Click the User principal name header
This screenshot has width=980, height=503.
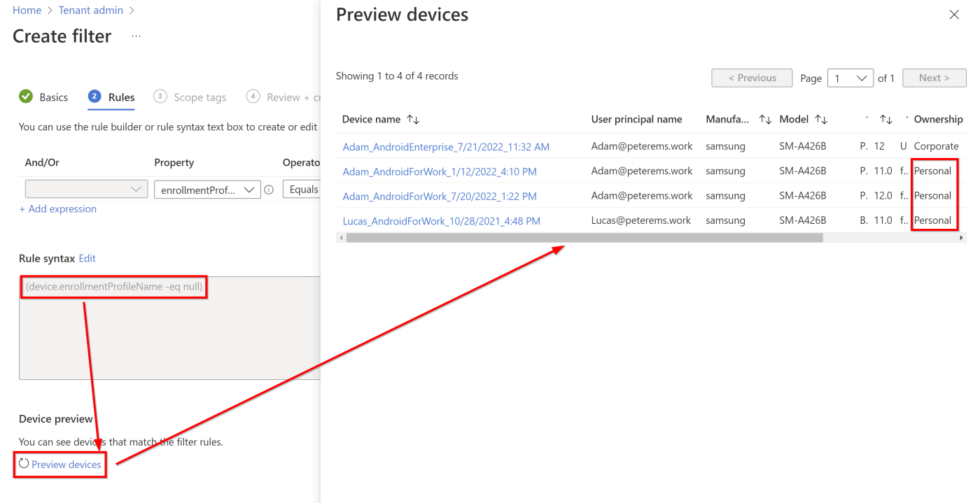pos(636,120)
